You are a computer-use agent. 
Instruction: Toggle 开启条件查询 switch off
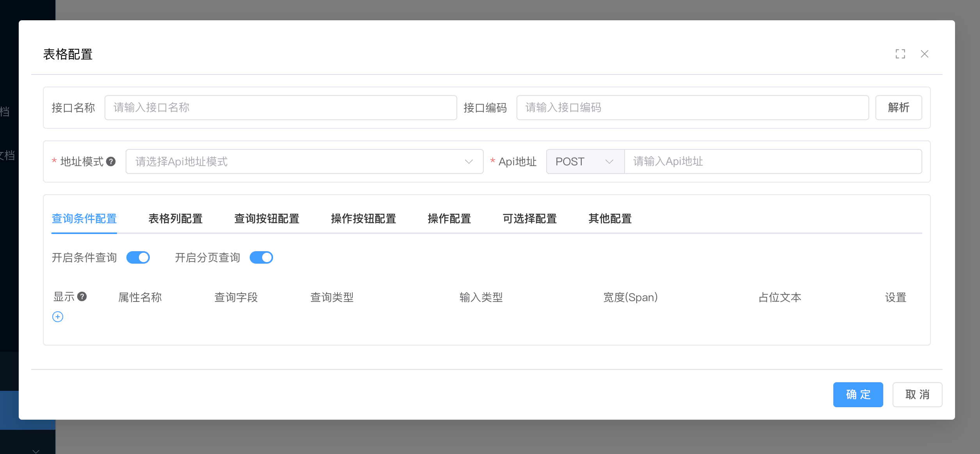click(138, 257)
